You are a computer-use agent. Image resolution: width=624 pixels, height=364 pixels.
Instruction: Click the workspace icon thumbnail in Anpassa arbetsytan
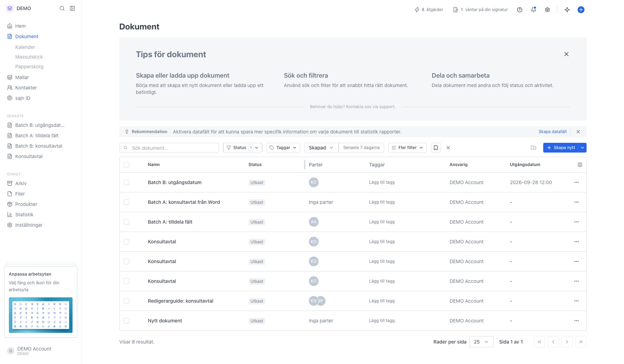pyautogui.click(x=41, y=315)
